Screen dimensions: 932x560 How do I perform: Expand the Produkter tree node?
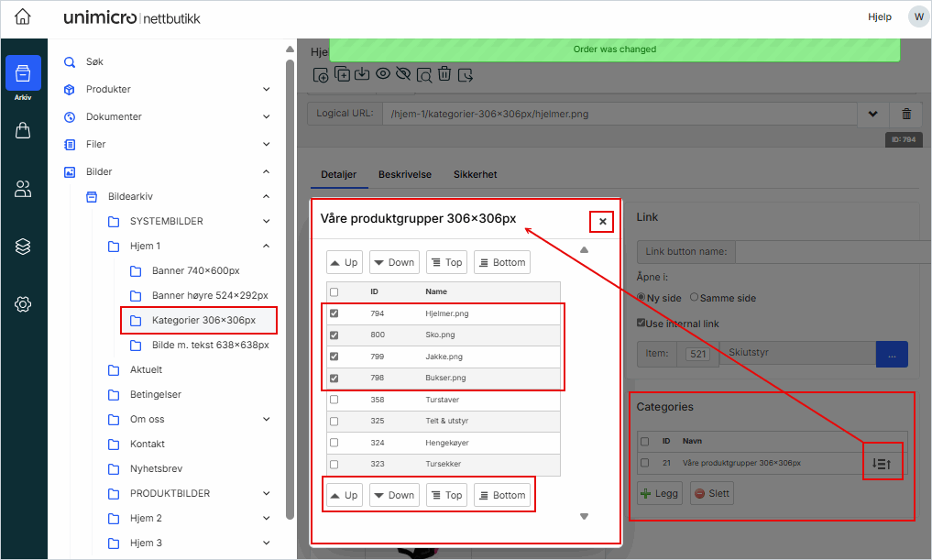266,89
